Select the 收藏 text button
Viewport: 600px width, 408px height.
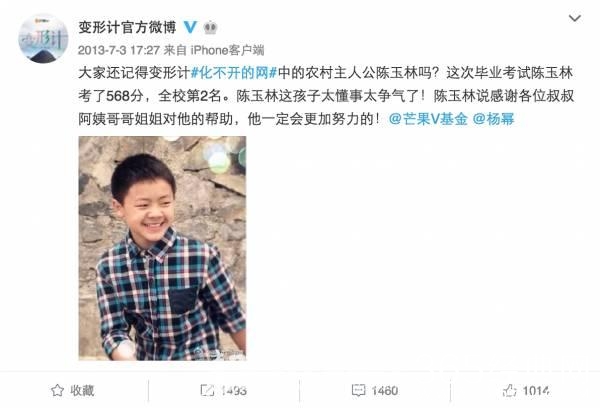[82, 390]
